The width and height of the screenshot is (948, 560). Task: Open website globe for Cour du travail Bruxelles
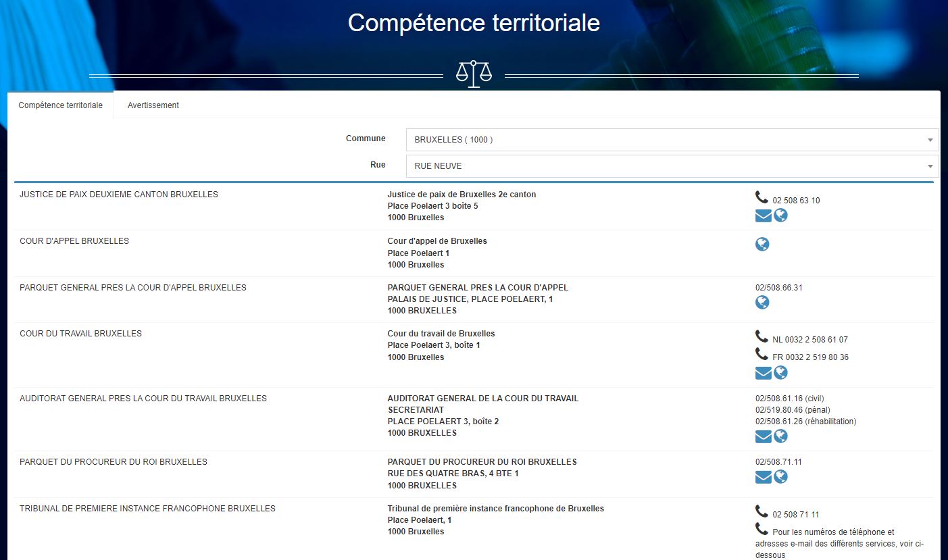[x=781, y=372]
